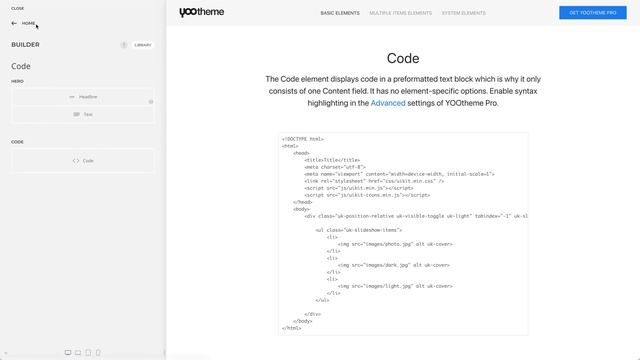This screenshot has width=640, height=360.
Task: Click the back arrow next to Home
Action: [14, 23]
